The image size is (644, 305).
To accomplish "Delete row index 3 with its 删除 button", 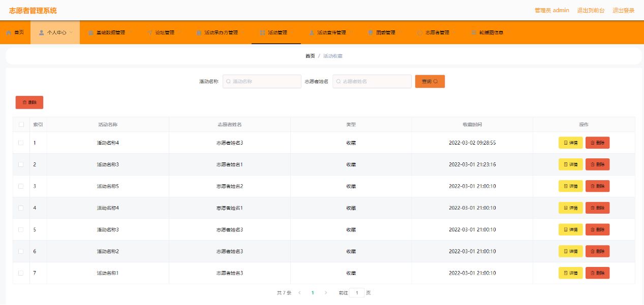I will tap(598, 186).
